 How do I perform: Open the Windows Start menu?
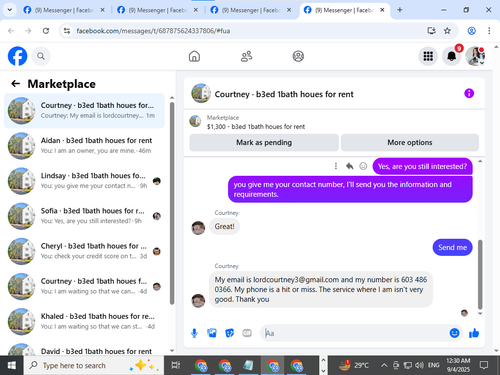click(12, 365)
